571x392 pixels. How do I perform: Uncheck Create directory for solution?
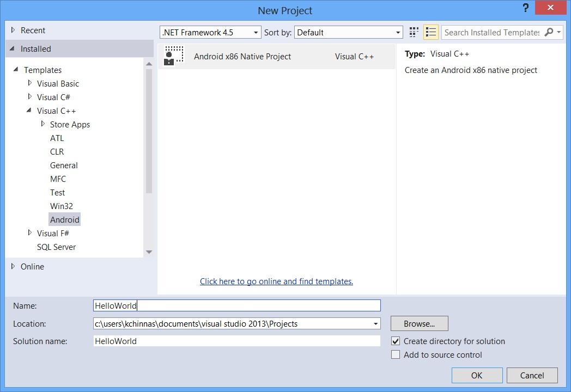coord(396,341)
